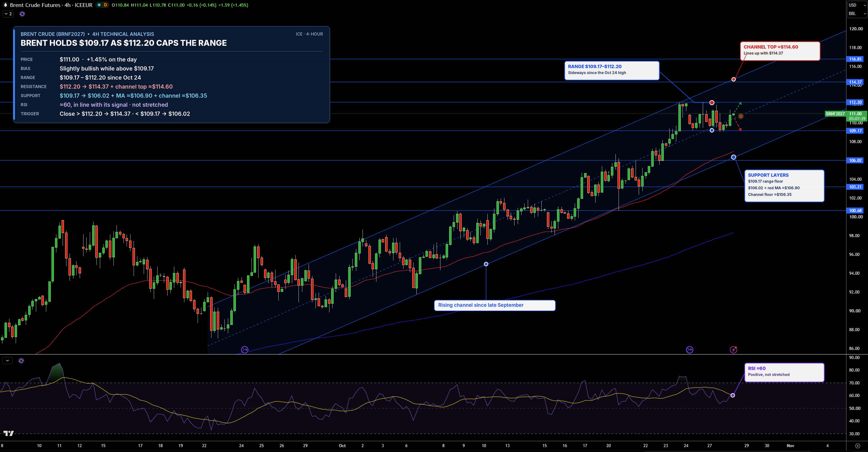
Task: Click the refresh indicator icon beside the collapse arrow
Action: (x=22, y=14)
